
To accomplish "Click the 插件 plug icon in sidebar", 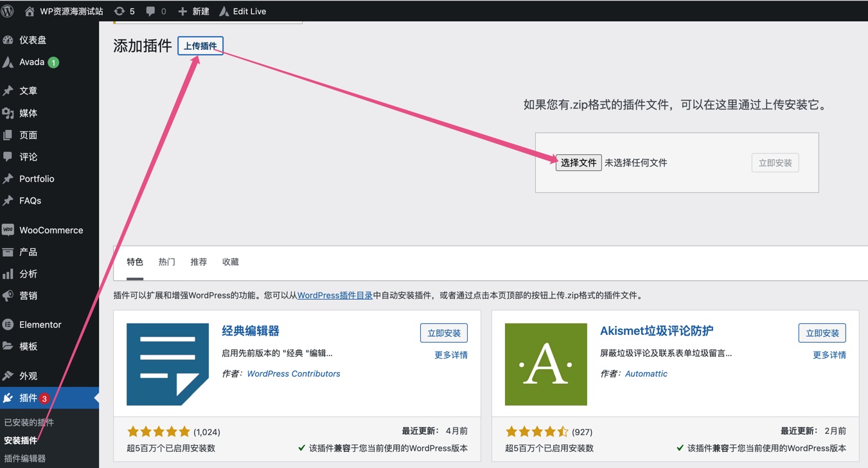I will tap(8, 398).
